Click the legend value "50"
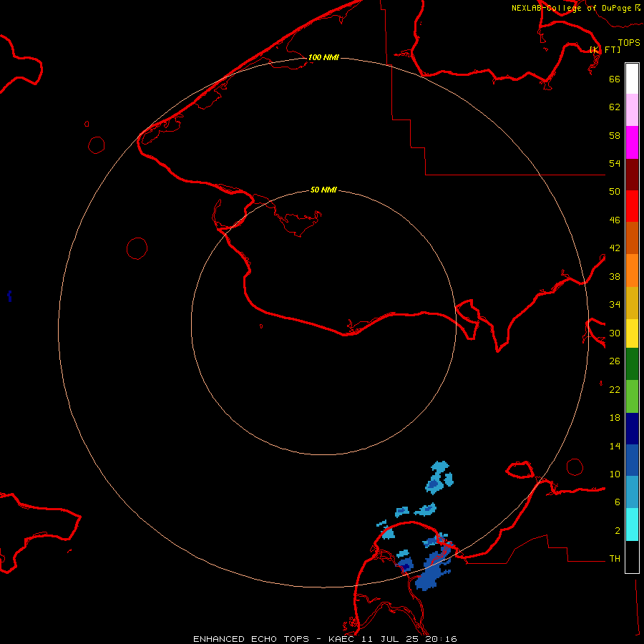644x644 pixels. (615, 192)
